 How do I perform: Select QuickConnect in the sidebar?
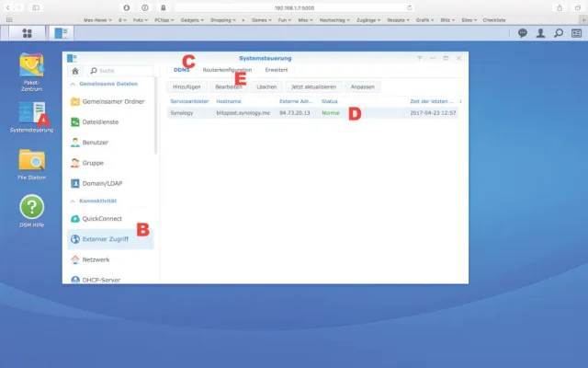103,219
